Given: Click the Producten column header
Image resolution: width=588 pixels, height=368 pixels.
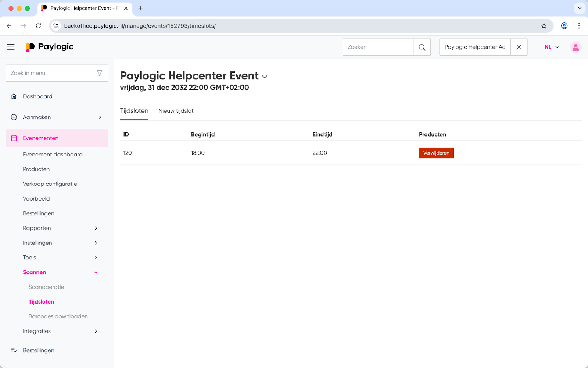Looking at the screenshot, I should pyautogui.click(x=433, y=134).
